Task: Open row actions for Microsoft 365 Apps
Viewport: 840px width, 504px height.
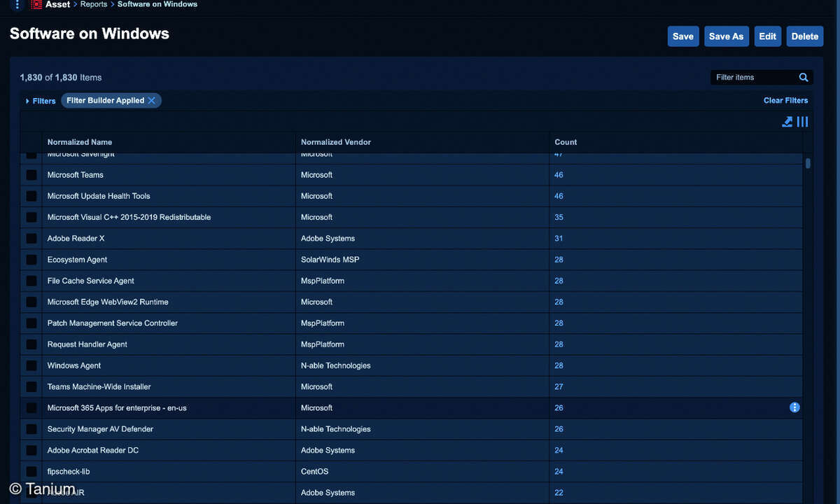Action: click(794, 407)
